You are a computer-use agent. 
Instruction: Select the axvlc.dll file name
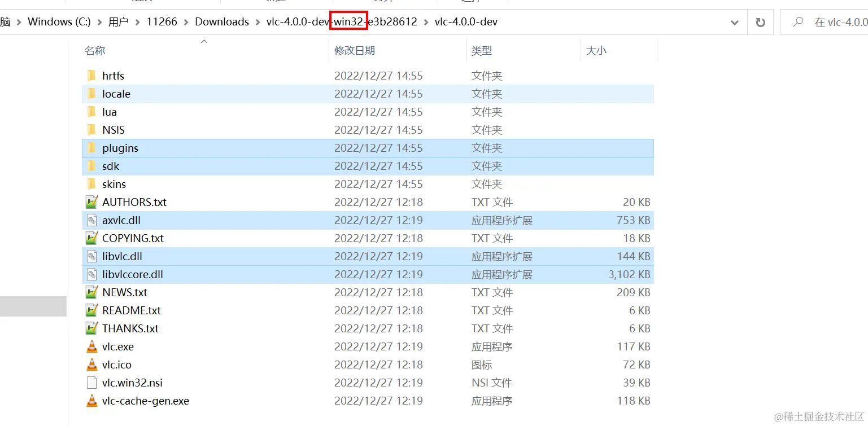121,220
